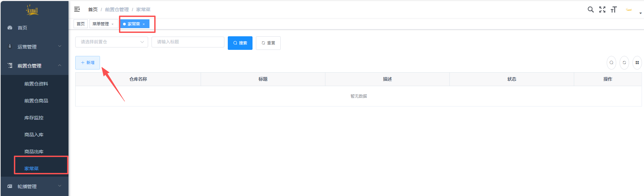Screen dimensions: 644x196
Task: Open 库存监控 in the sidebar
Action: point(34,118)
